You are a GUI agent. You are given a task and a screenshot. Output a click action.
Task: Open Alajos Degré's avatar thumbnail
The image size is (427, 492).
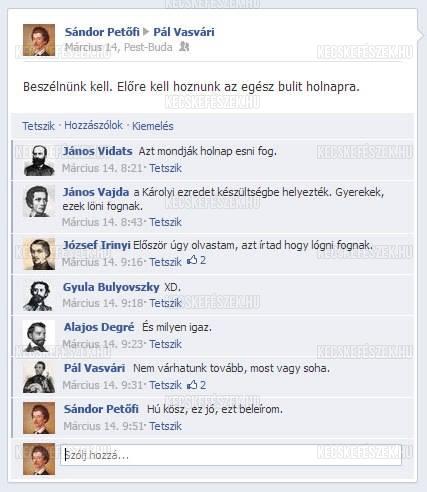click(39, 336)
